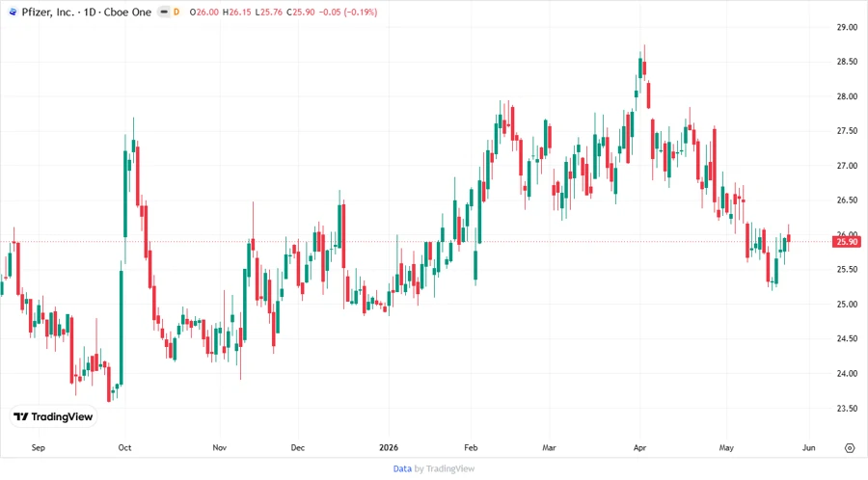Click the Apr label on time axis
This screenshot has width=868, height=480.
(x=640, y=447)
